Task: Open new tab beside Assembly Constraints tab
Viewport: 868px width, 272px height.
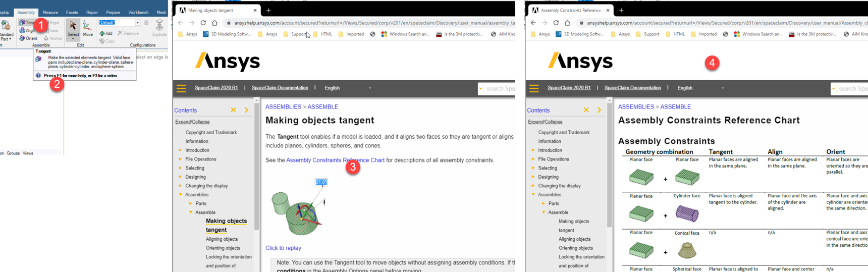Action: [x=621, y=10]
